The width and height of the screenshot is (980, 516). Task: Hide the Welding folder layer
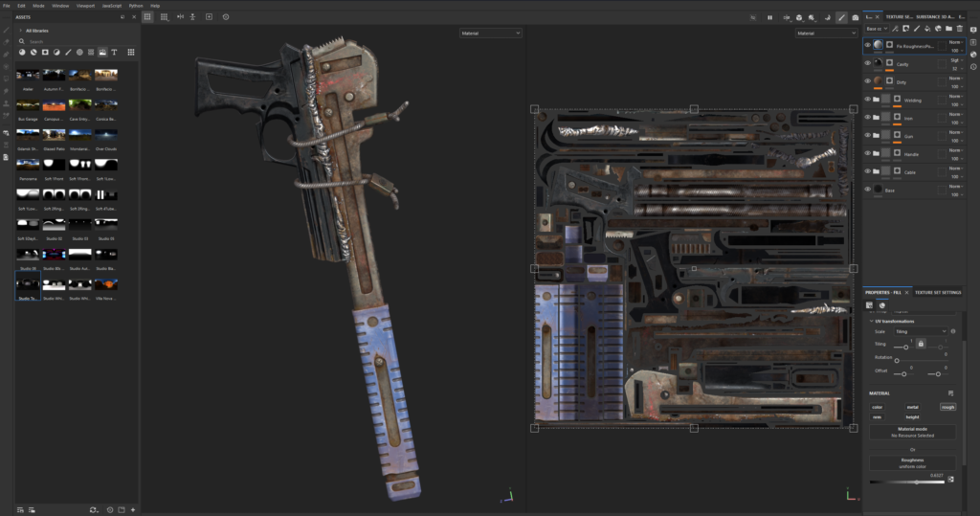click(868, 99)
